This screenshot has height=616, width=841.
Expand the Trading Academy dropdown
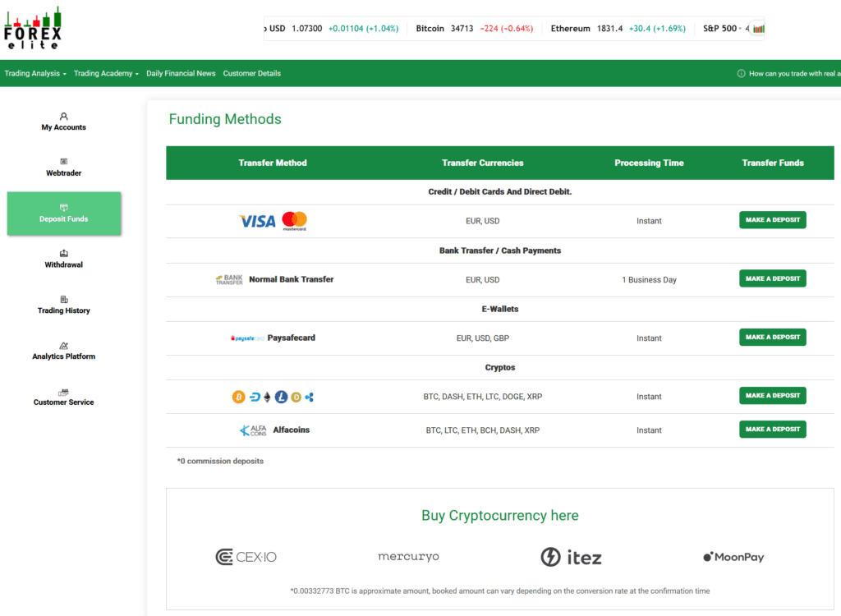pyautogui.click(x=106, y=73)
